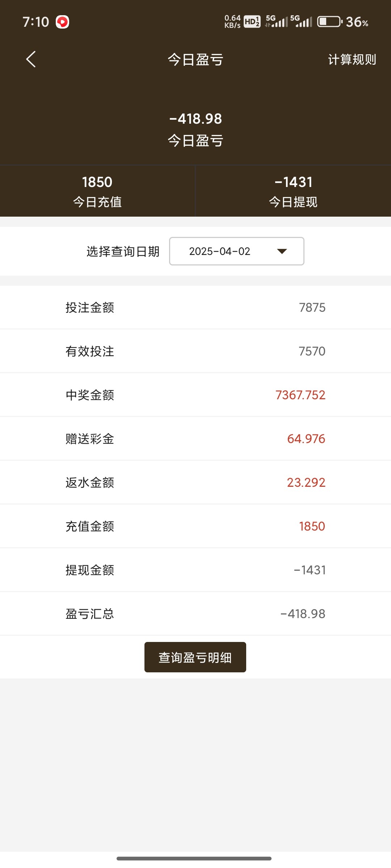Tap the network speed KB/s indicator
Screen dimensions: 391x868
(x=232, y=22)
